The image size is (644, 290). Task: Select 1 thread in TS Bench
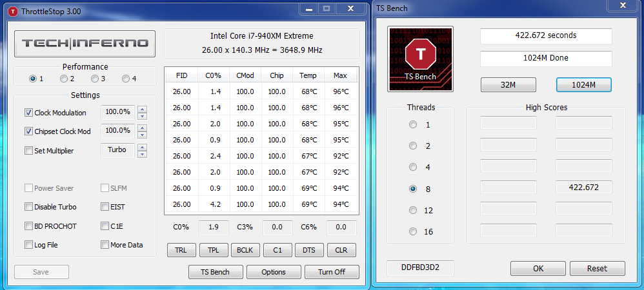[413, 124]
